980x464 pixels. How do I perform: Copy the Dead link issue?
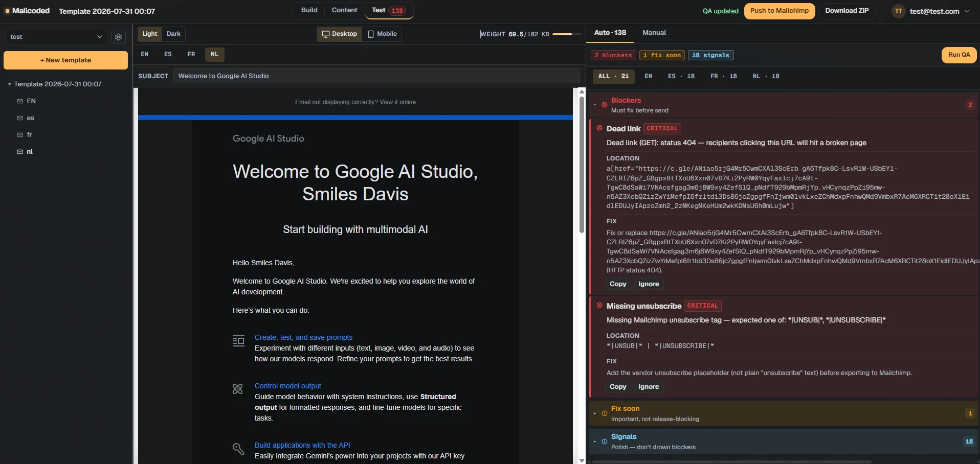618,284
